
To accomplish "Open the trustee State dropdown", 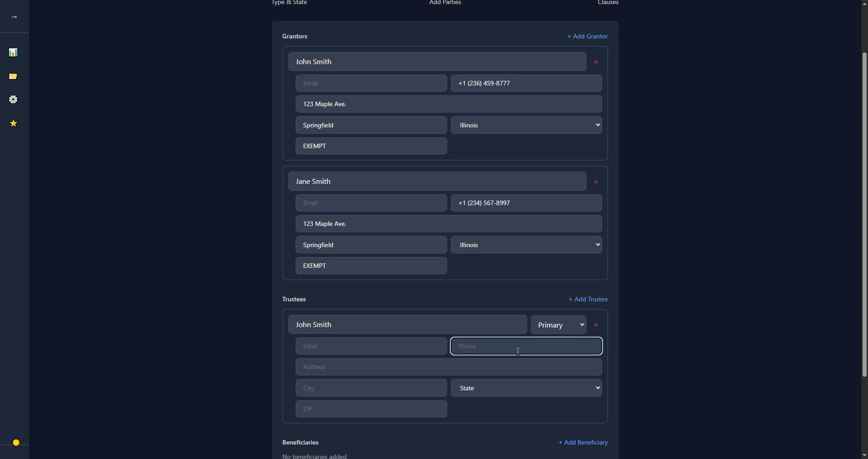I will 526,388.
